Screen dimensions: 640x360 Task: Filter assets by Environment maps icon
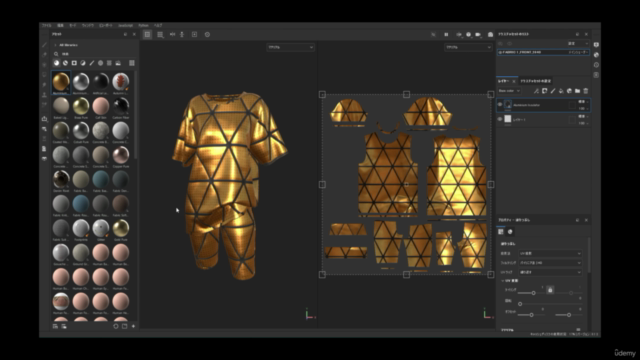[x=118, y=63]
